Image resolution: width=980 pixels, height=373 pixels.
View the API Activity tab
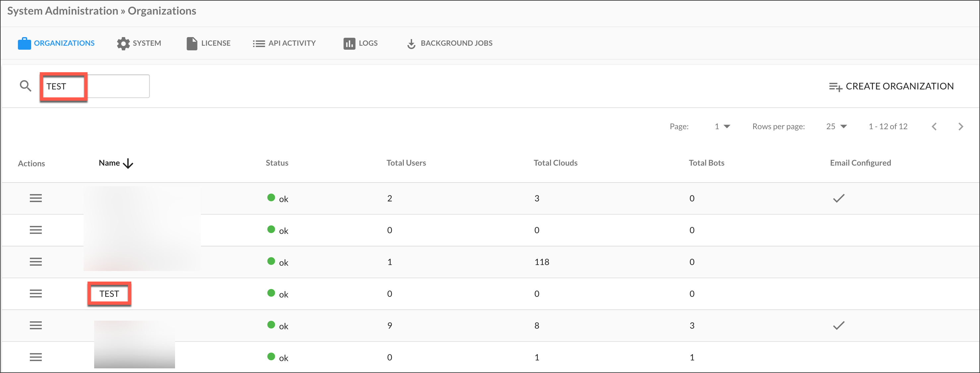coord(284,43)
